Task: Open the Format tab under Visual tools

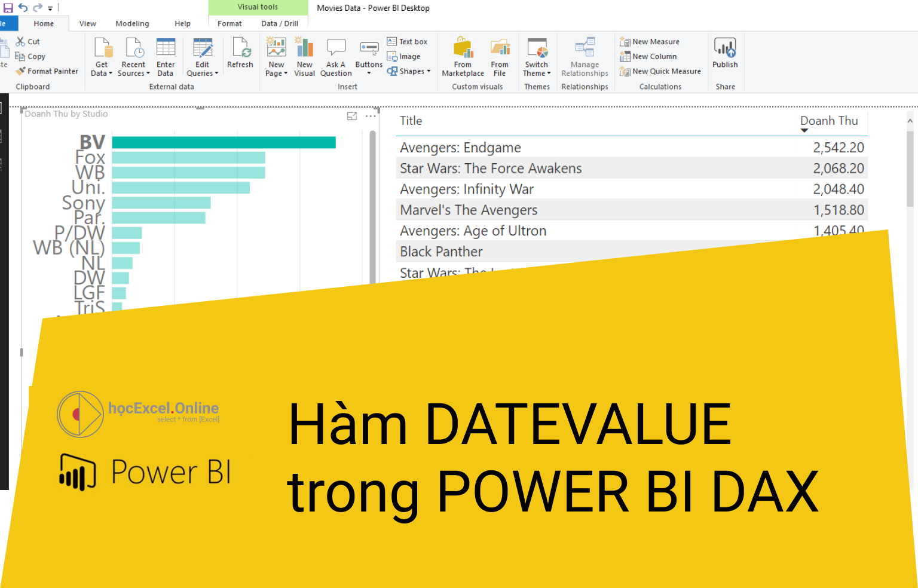Action: point(229,23)
